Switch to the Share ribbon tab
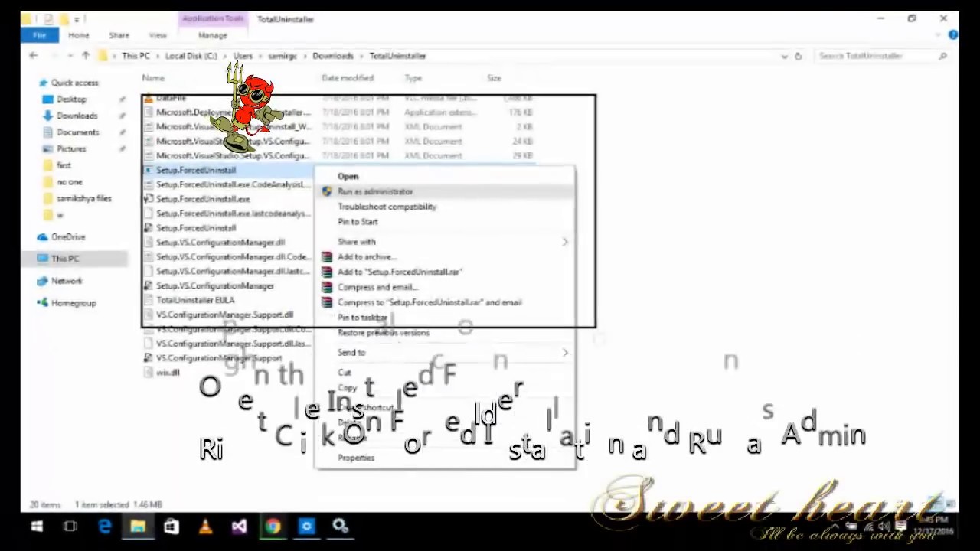 [x=119, y=35]
